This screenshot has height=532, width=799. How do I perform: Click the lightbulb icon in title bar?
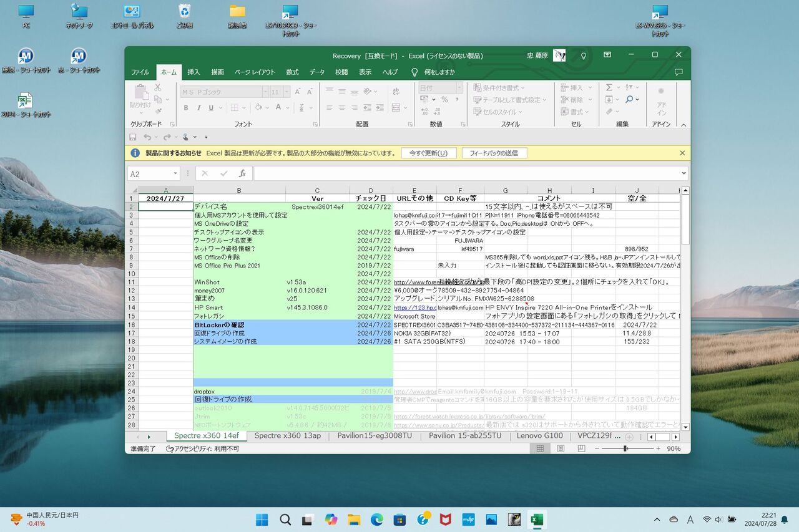coord(584,56)
